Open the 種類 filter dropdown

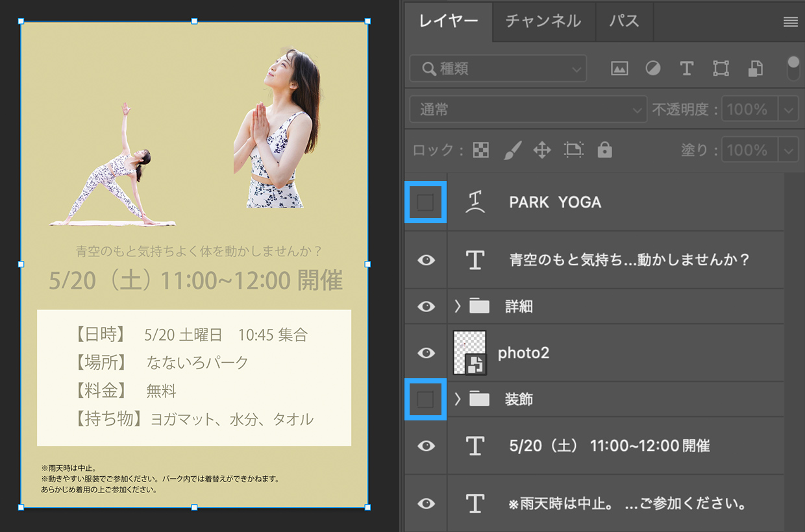pyautogui.click(x=498, y=68)
